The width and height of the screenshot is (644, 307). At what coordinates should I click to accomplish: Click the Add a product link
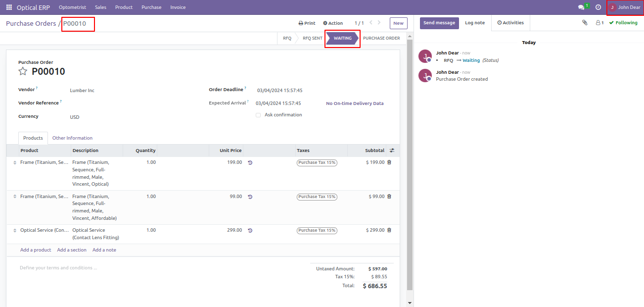pyautogui.click(x=36, y=250)
